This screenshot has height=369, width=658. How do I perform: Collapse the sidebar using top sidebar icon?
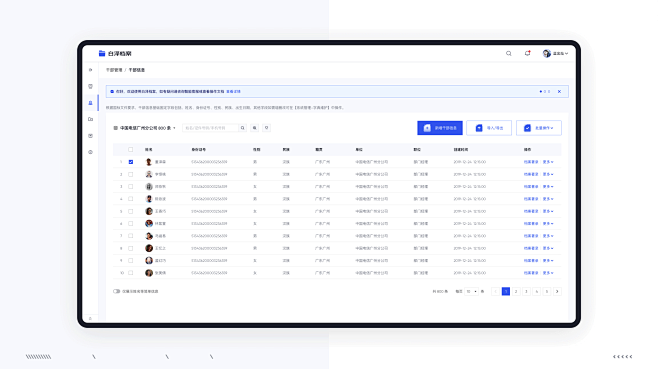click(90, 70)
